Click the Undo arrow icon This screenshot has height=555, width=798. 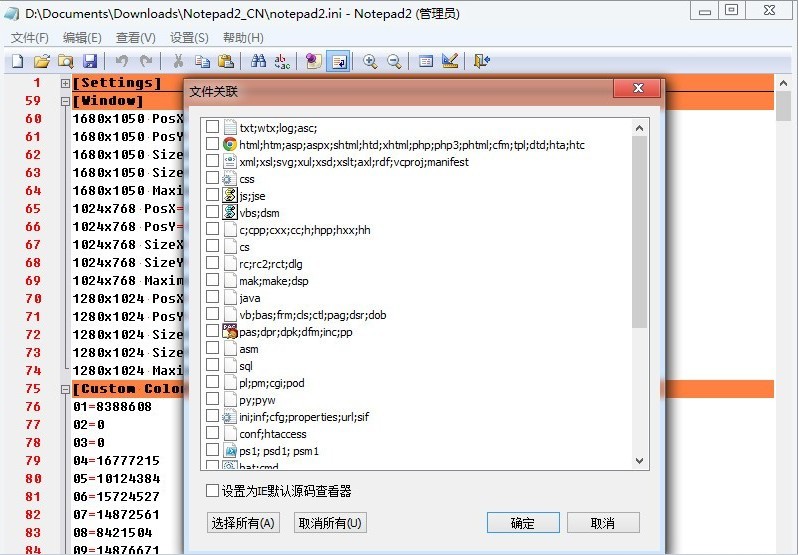pos(122,62)
